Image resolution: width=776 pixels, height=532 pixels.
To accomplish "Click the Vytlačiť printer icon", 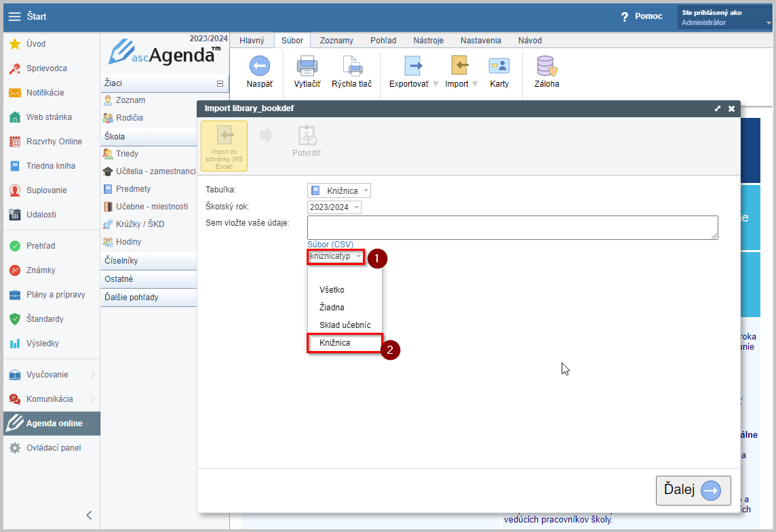I will 307,66.
